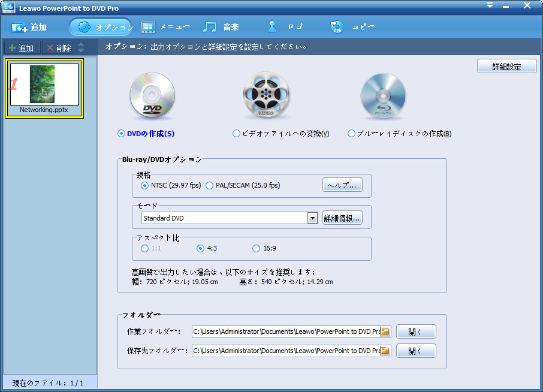The width and height of the screenshot is (543, 392).
Task: Expand the Standard DVD mode dropdown
Action: point(312,218)
